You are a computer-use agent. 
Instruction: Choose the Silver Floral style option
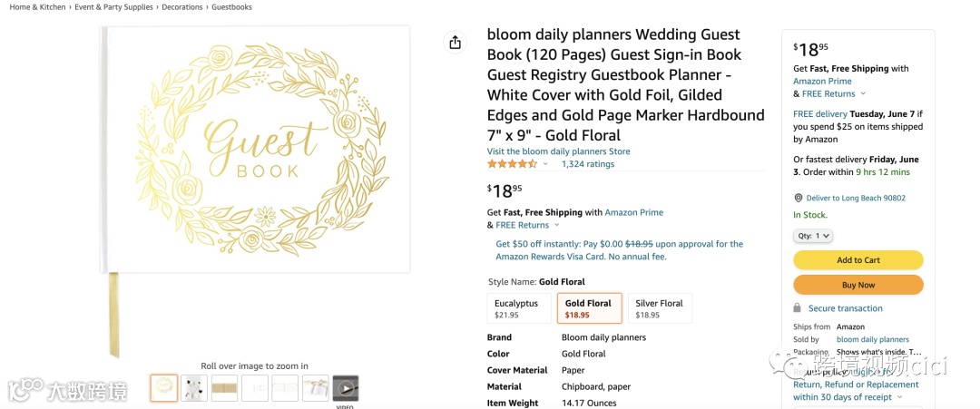coord(660,308)
